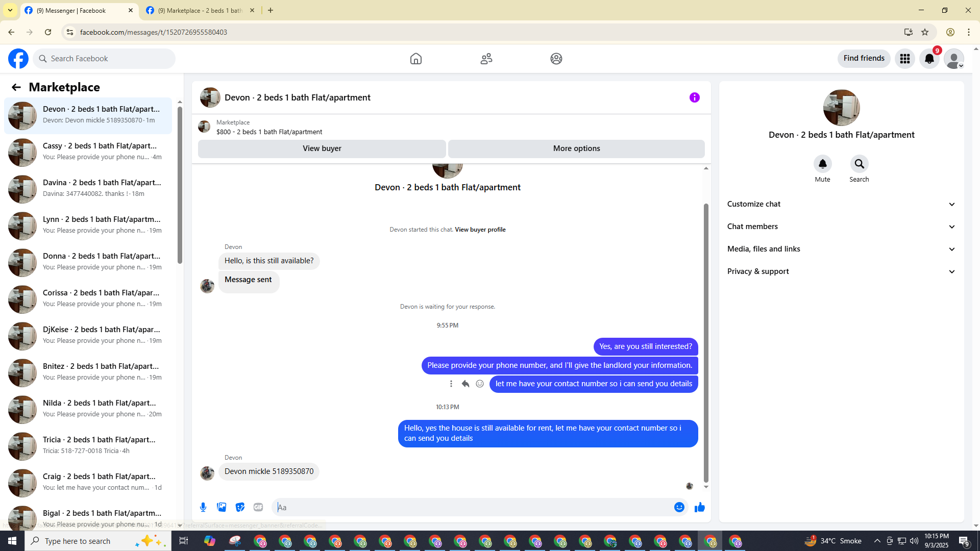
Task: Mute this Devon conversation
Action: (x=823, y=164)
